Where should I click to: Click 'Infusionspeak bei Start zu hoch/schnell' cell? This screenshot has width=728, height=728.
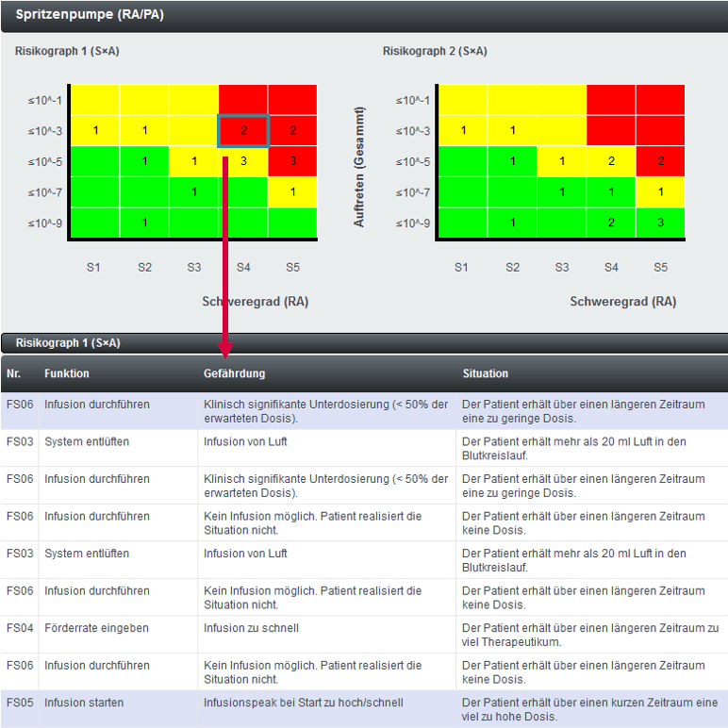click(327, 709)
